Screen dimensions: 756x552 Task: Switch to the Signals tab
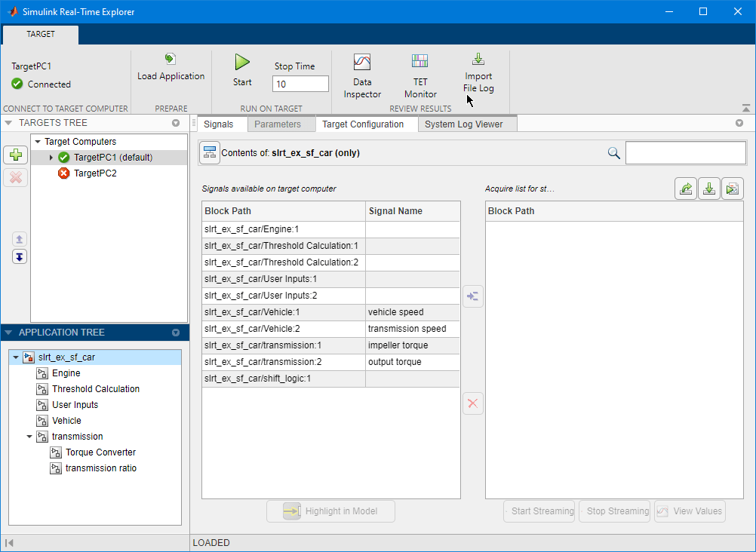pyautogui.click(x=219, y=124)
